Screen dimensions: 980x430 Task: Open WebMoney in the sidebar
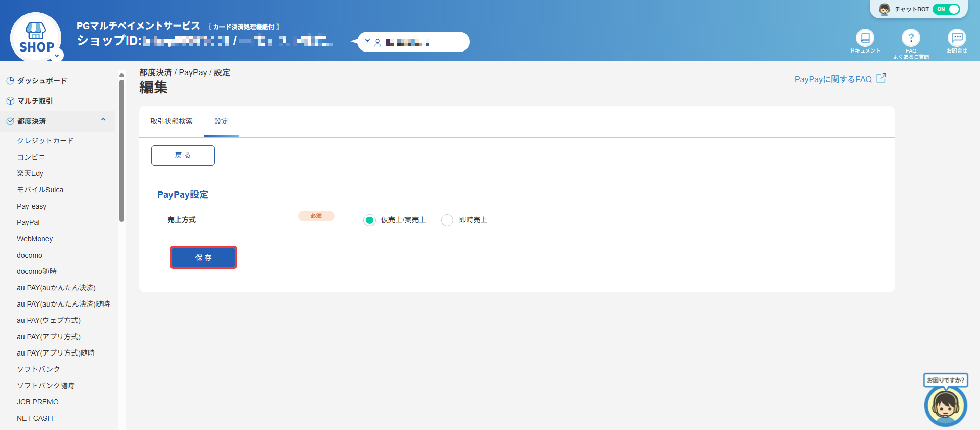(x=35, y=239)
